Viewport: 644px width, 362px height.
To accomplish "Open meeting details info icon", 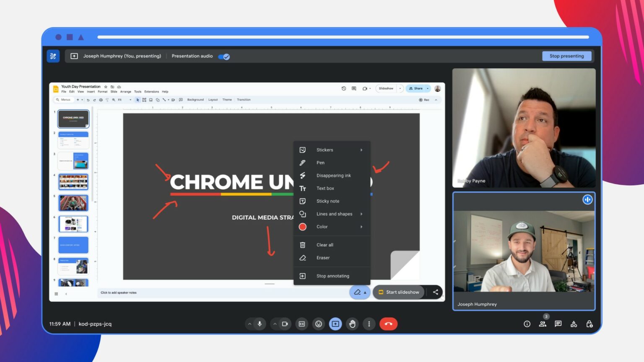I will click(x=527, y=324).
